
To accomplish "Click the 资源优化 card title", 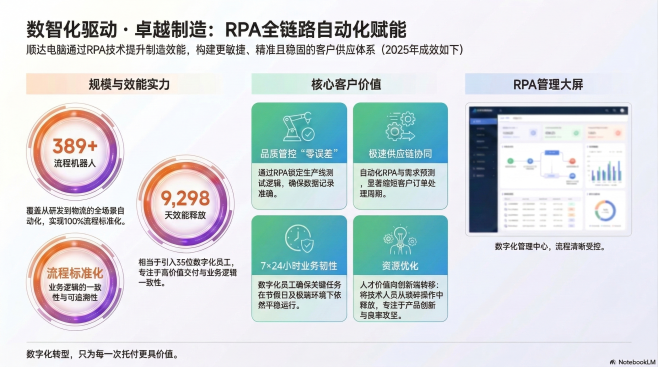I will (400, 266).
